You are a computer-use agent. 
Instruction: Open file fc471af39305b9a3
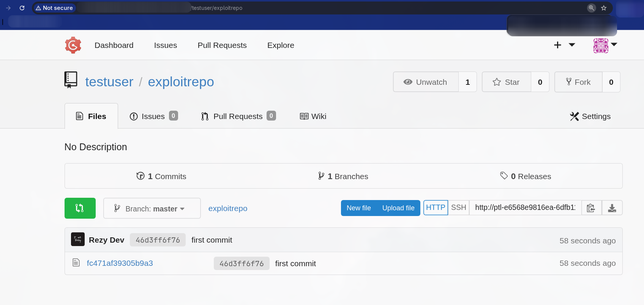(120, 263)
